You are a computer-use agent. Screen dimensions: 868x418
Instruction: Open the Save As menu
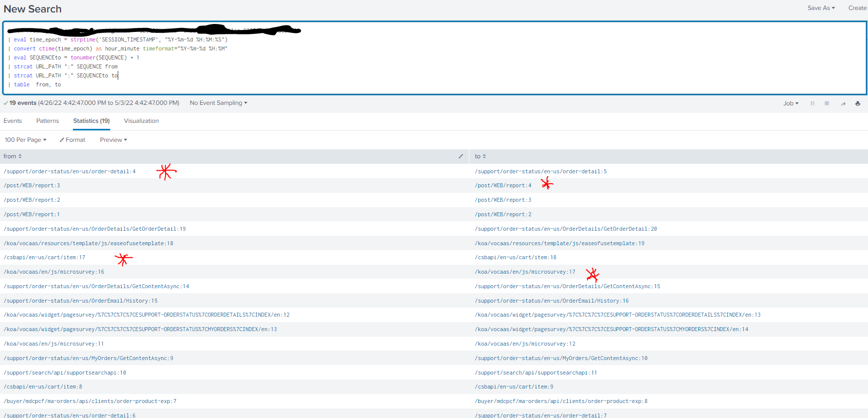[x=821, y=8]
